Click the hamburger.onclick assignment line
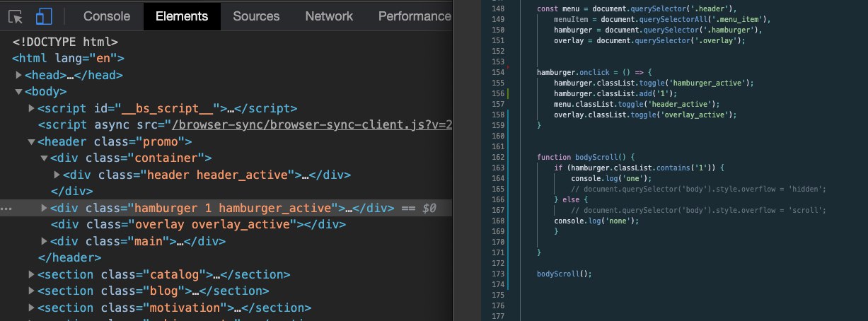 593,72
